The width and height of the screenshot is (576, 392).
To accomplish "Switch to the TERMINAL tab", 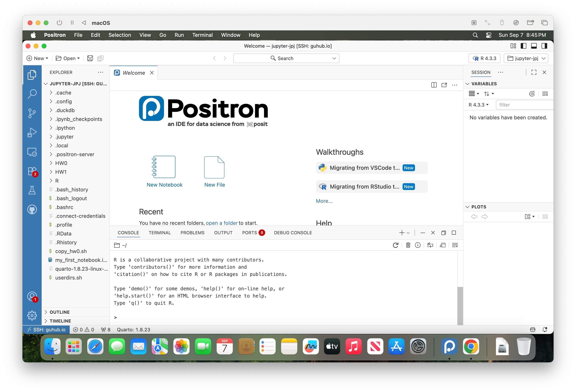I will click(160, 232).
